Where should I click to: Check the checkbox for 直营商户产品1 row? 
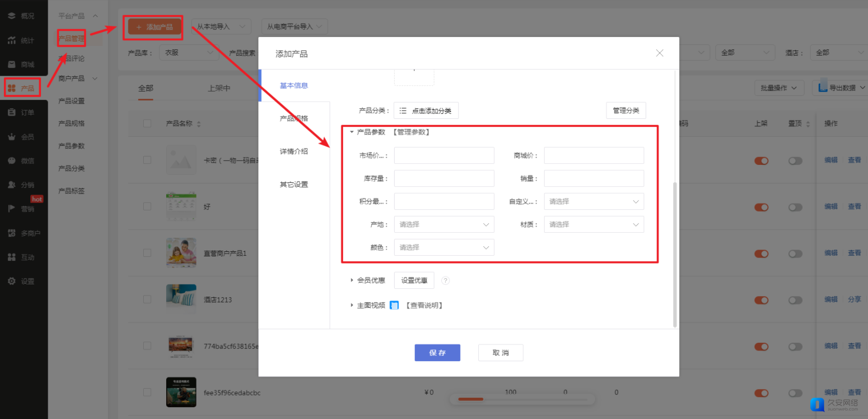click(x=147, y=253)
